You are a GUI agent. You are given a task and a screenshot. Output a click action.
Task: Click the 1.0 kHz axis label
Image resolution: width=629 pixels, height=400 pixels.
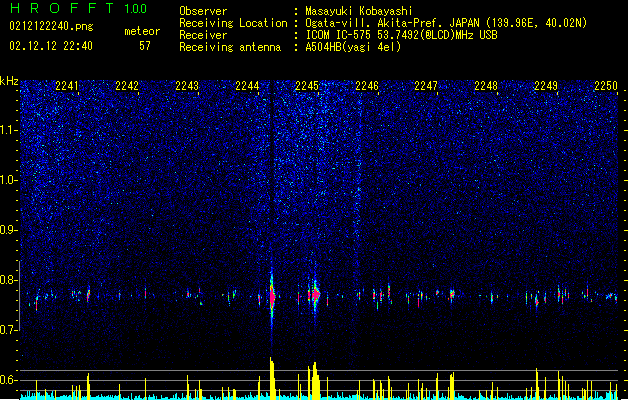[x=9, y=180]
